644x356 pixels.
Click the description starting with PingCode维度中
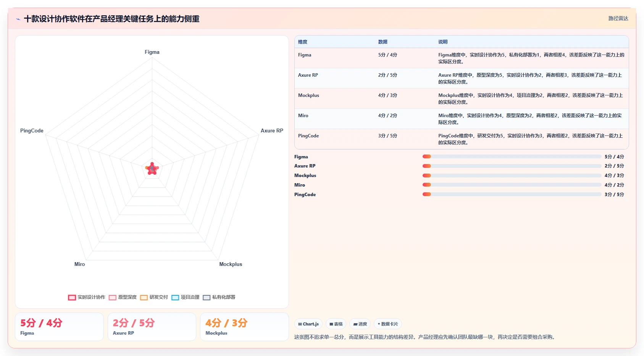click(x=531, y=139)
